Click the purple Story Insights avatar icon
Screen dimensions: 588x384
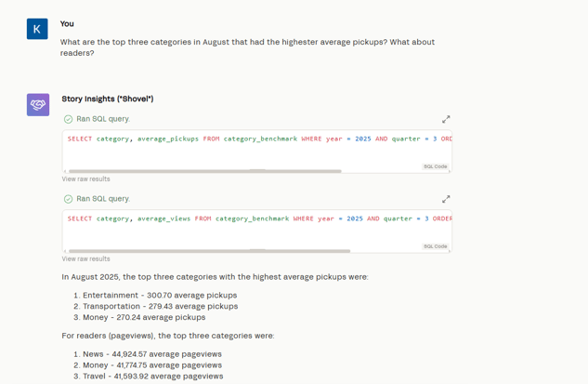(x=38, y=104)
